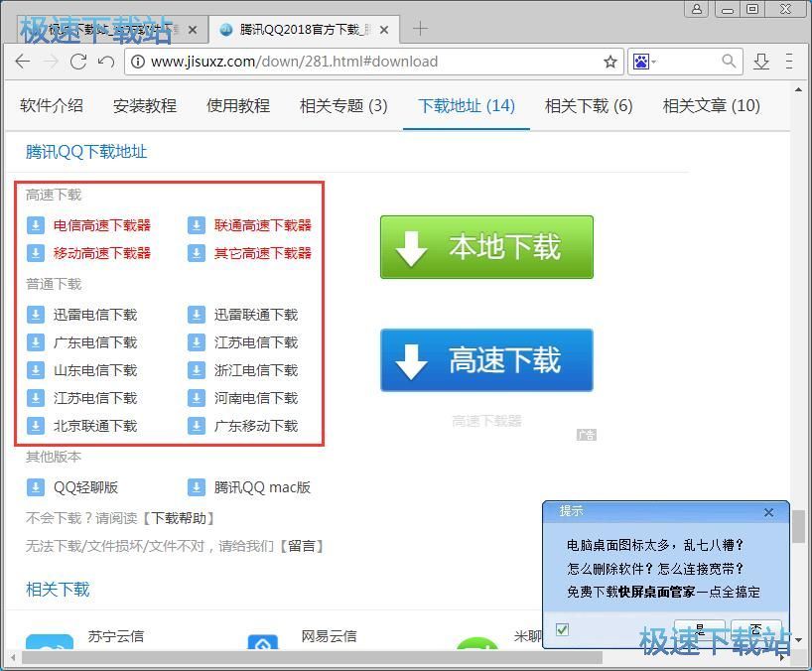Open the 使用教程 section tab

point(238,105)
